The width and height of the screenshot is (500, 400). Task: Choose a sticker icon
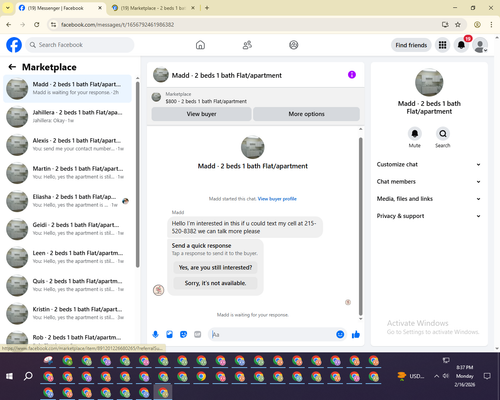point(183,334)
